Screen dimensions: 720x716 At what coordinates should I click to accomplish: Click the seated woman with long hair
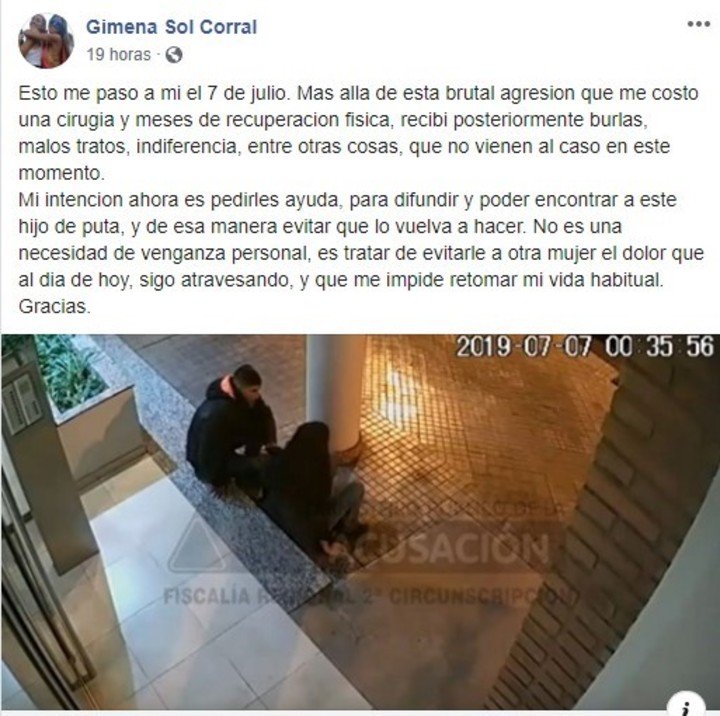[310, 489]
